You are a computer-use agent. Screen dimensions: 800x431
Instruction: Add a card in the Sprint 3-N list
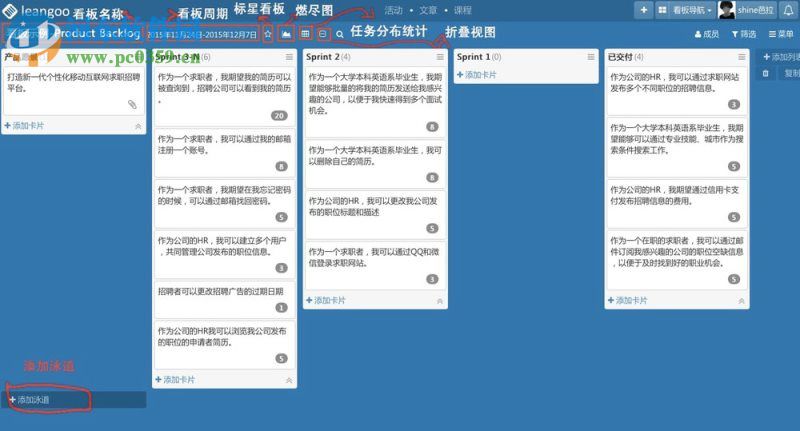175,379
